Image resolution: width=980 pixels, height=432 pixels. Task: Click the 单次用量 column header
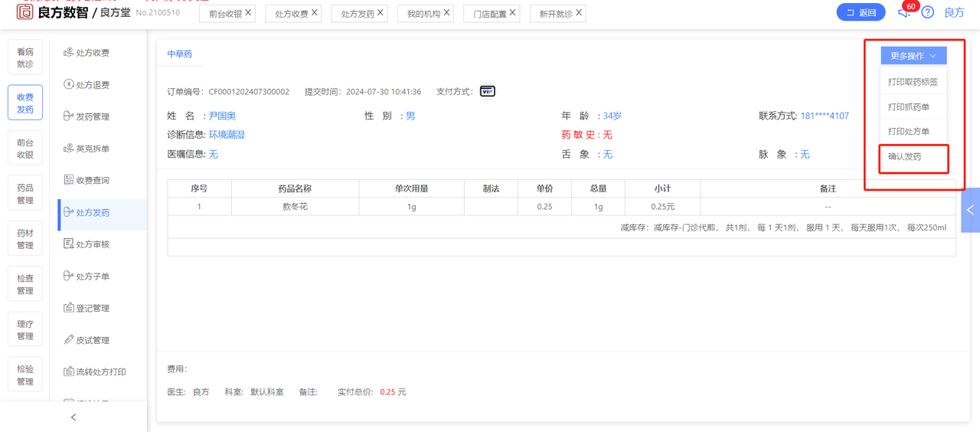point(412,188)
